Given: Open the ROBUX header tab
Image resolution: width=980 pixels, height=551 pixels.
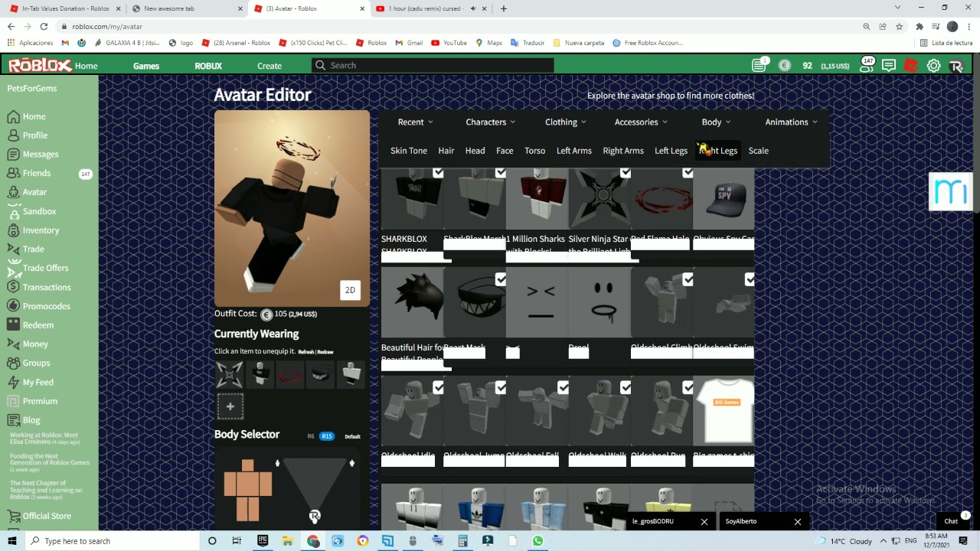Looking at the screenshot, I should click(208, 66).
